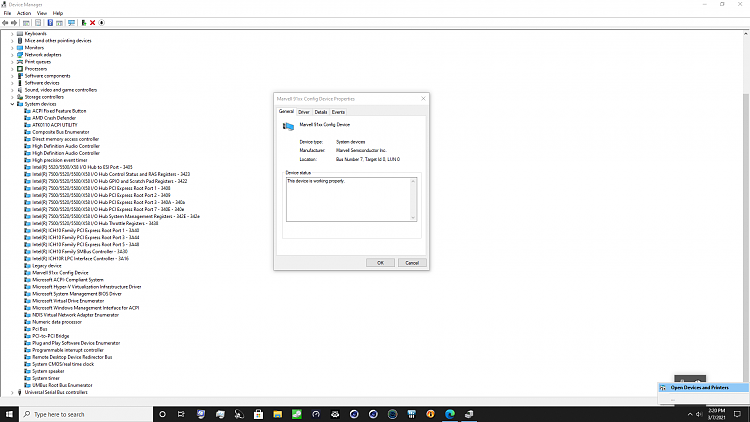This screenshot has width=750, height=422.
Task: Select the General tab
Action: click(286, 111)
